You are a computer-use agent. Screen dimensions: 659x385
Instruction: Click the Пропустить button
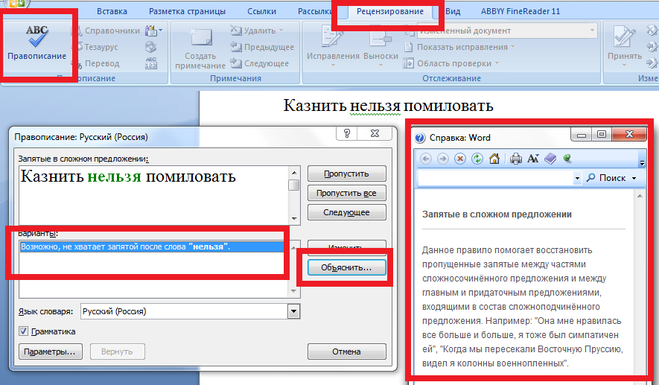[347, 174]
